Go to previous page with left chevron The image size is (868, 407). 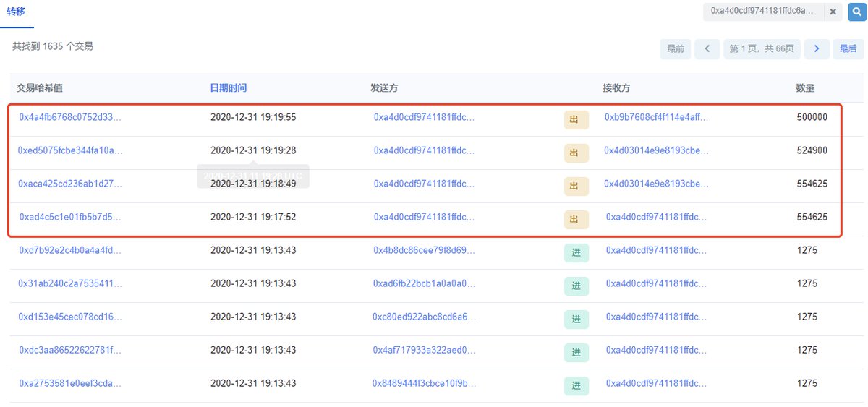tap(707, 48)
